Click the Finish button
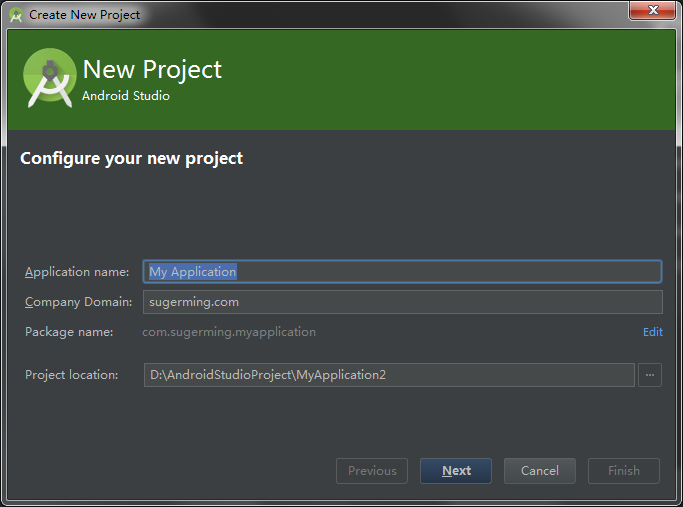This screenshot has width=683, height=507. pos(624,471)
